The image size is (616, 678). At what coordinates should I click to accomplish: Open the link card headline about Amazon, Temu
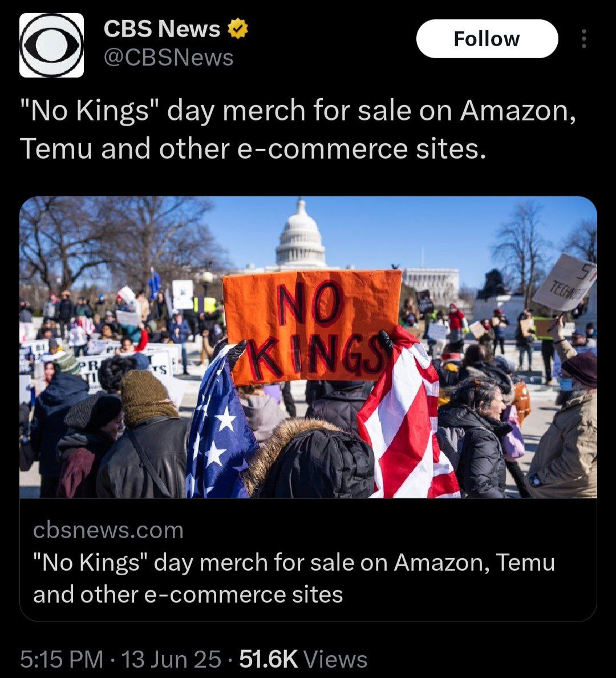pyautogui.click(x=294, y=579)
